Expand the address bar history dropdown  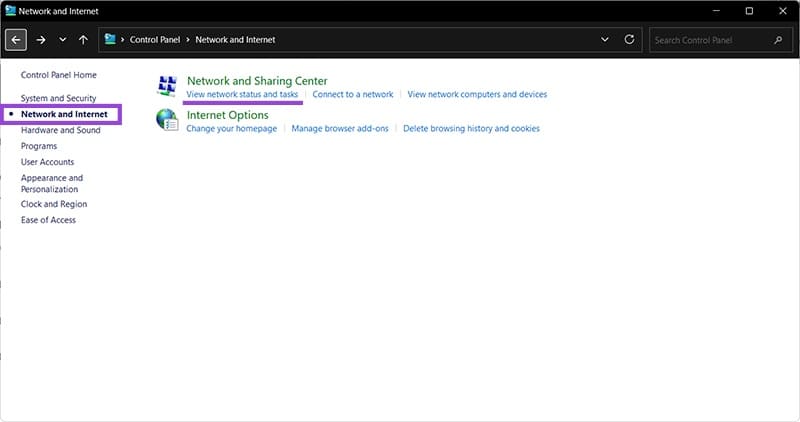(x=604, y=40)
